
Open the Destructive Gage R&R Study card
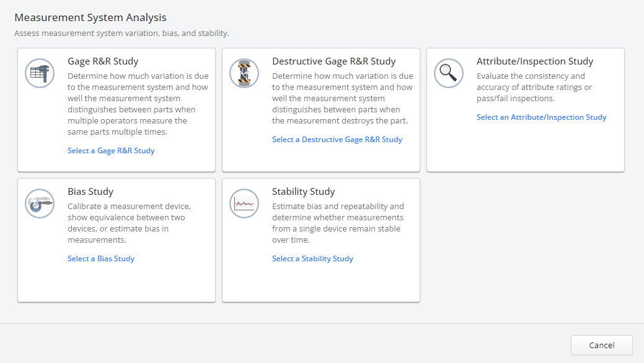(320, 109)
